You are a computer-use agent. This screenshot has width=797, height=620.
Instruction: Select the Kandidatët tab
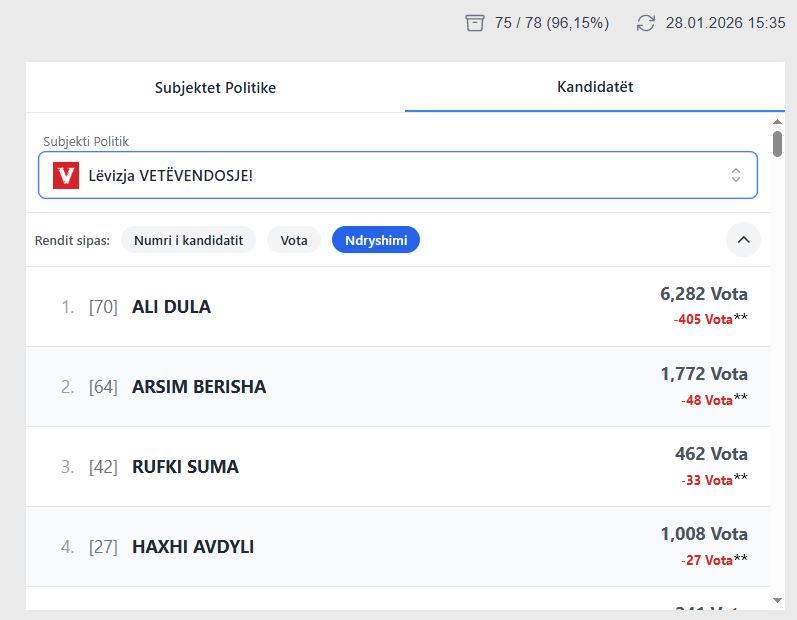click(595, 87)
